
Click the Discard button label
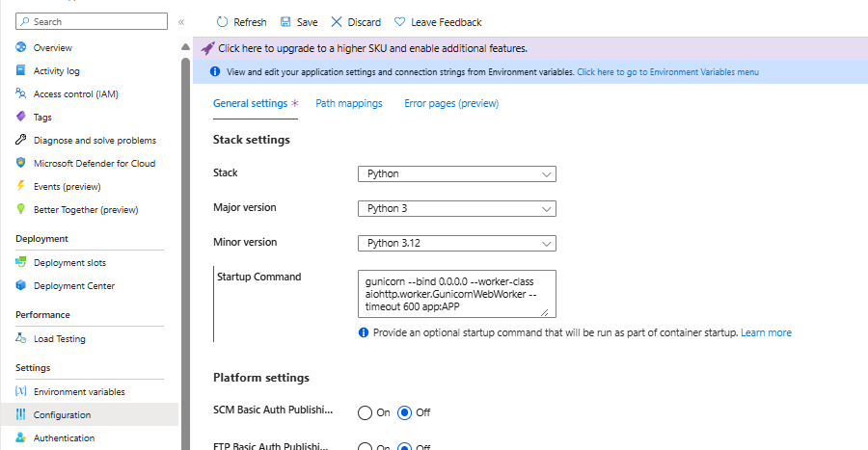pos(365,22)
